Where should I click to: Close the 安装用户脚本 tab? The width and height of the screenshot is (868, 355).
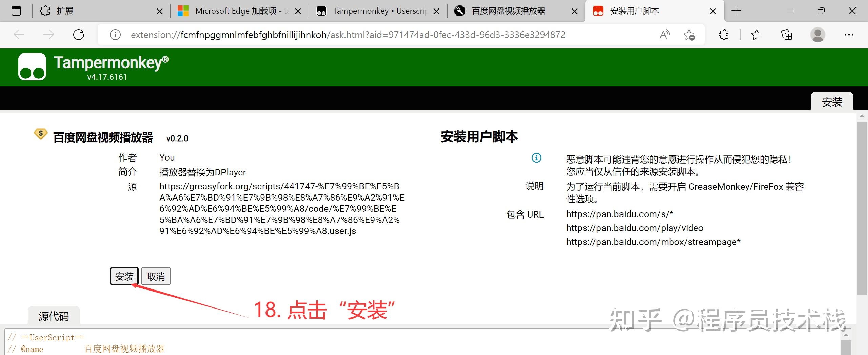click(713, 11)
